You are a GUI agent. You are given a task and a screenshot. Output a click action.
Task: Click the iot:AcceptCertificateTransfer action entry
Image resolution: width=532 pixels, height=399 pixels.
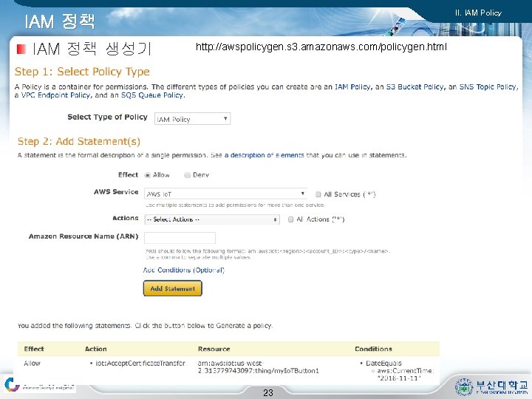coord(140,364)
